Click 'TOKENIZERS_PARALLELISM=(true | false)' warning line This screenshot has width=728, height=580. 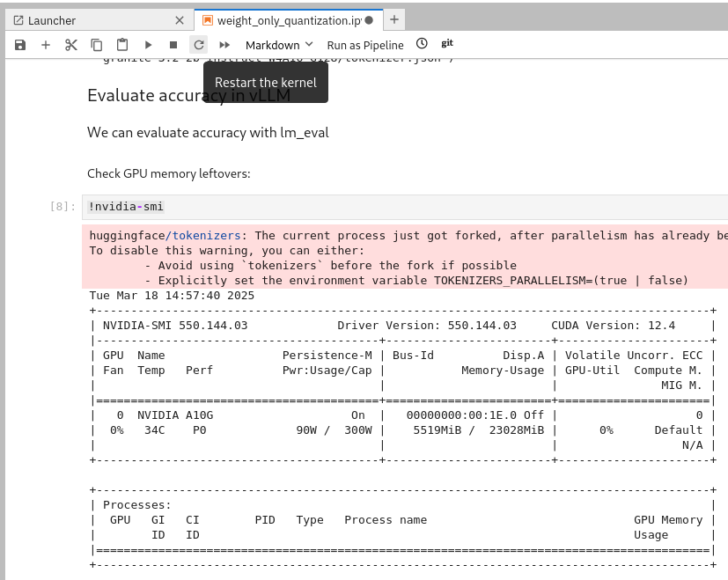pos(561,281)
